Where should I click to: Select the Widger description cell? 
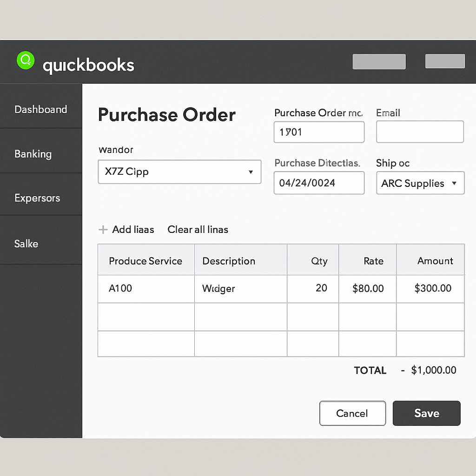(x=241, y=289)
